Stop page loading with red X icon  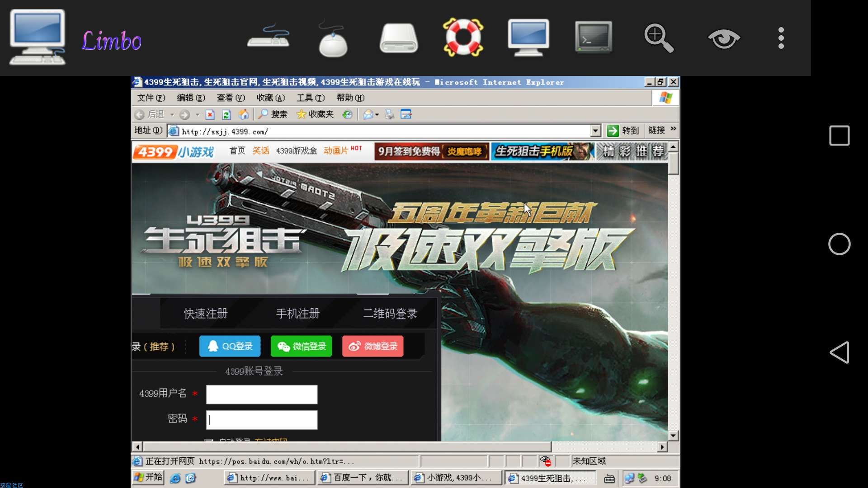(210, 115)
